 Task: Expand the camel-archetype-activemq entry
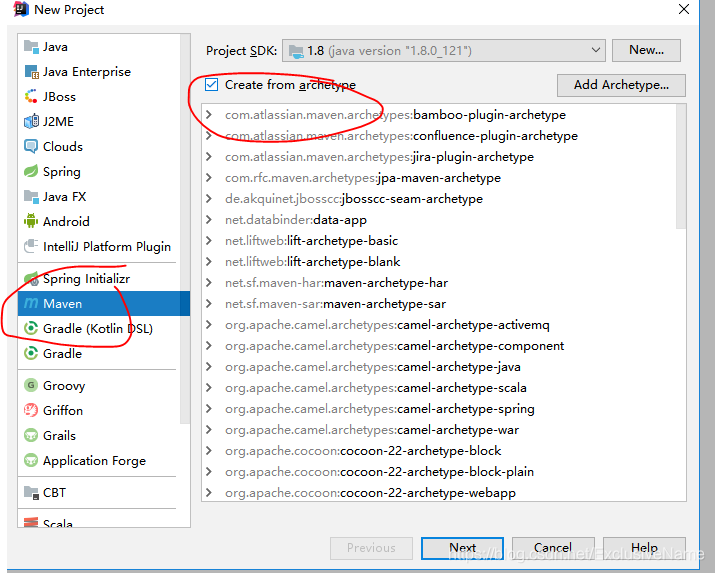tap(209, 325)
